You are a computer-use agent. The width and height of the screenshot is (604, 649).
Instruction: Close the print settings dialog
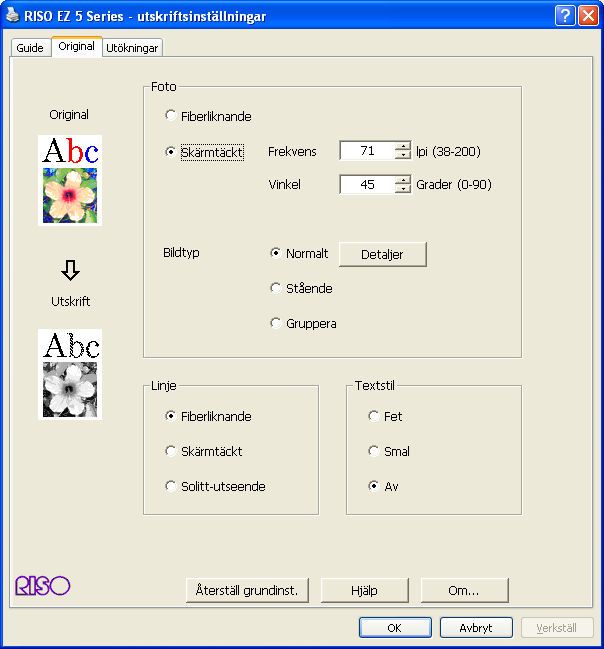588,16
